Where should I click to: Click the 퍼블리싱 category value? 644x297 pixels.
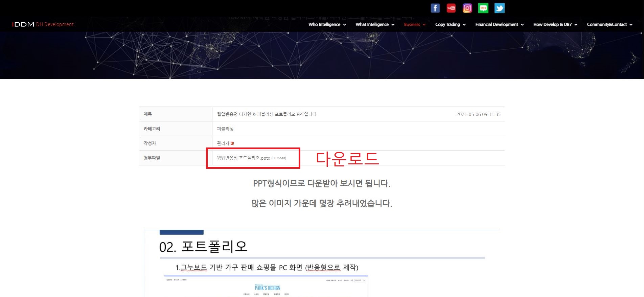click(225, 129)
